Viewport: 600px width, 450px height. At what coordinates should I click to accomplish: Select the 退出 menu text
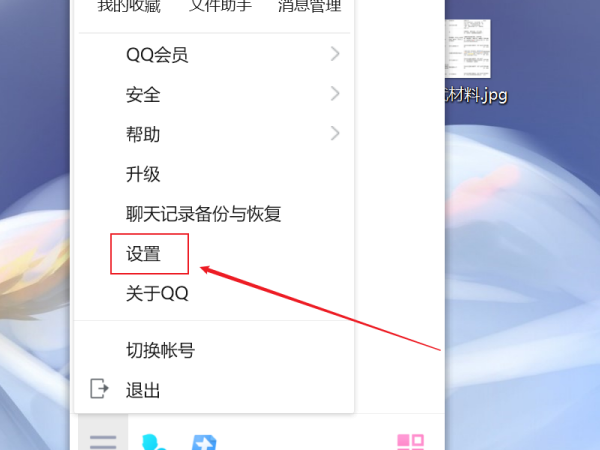[x=143, y=390]
